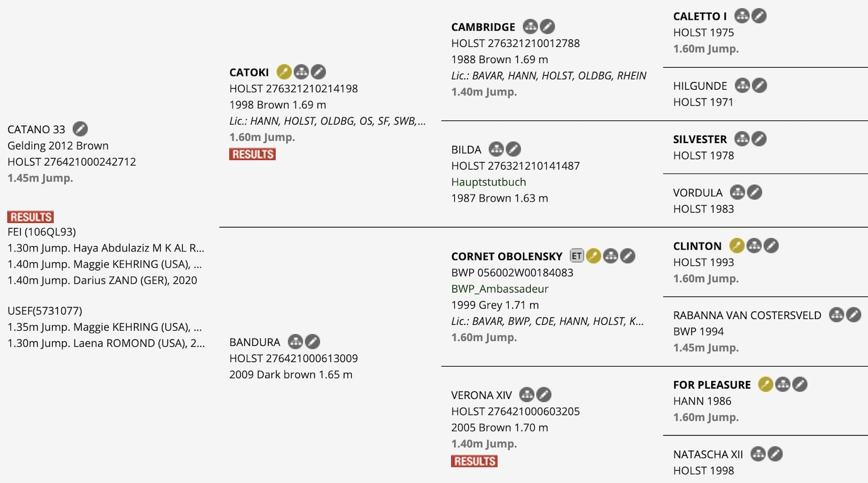The width and height of the screenshot is (868, 483).
Task: Click the pencil edit icon for NATASCHA XII
Action: coord(775,454)
